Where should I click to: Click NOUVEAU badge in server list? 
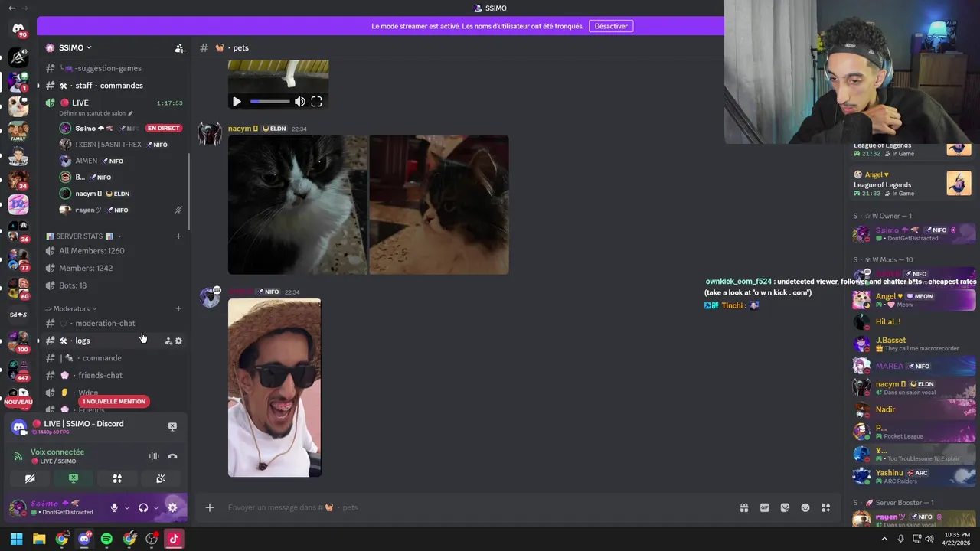(18, 402)
